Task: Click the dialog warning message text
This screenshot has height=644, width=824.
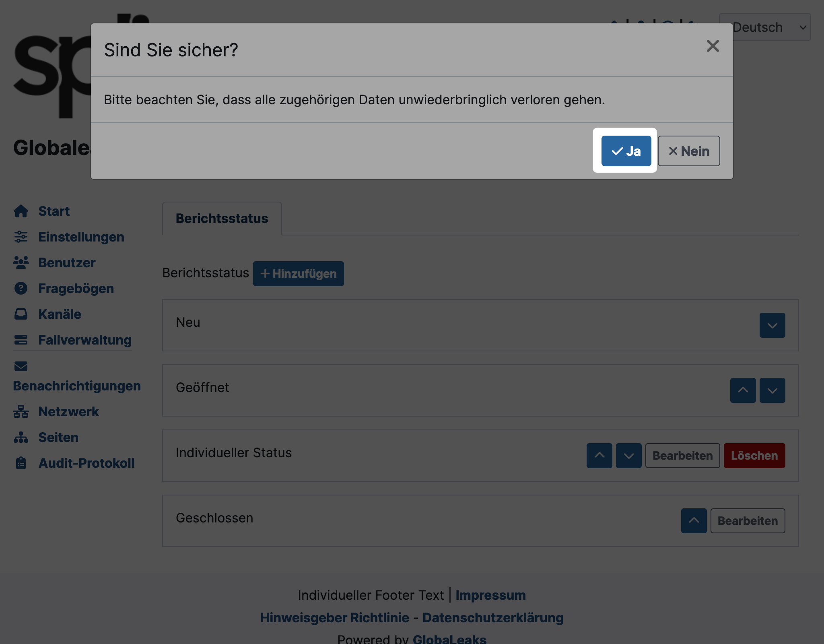Action: (354, 99)
